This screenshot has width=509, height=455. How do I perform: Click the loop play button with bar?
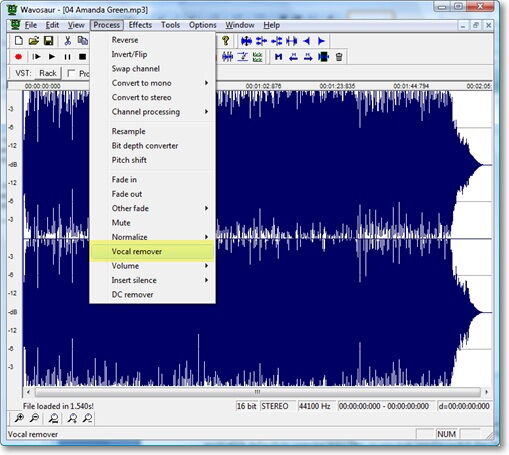[x=36, y=57]
